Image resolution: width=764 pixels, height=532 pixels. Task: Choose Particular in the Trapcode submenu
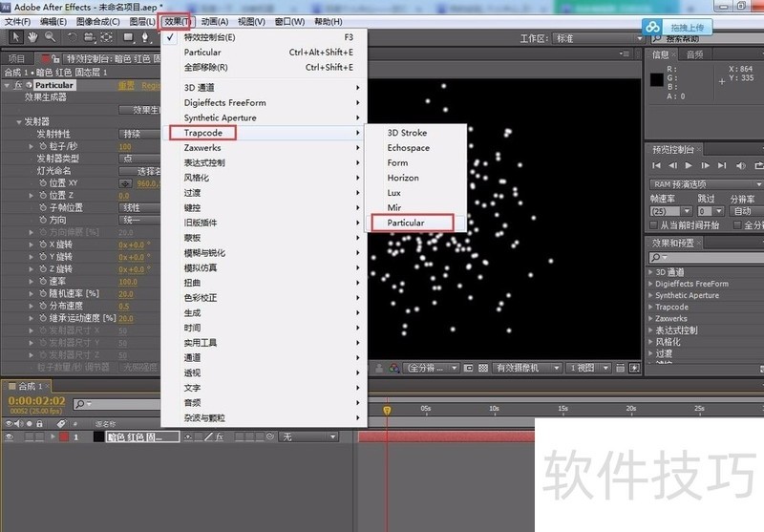[x=406, y=223]
